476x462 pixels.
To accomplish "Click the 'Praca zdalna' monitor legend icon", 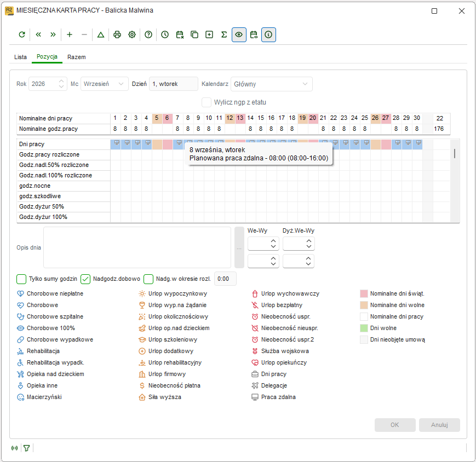I will click(x=255, y=397).
